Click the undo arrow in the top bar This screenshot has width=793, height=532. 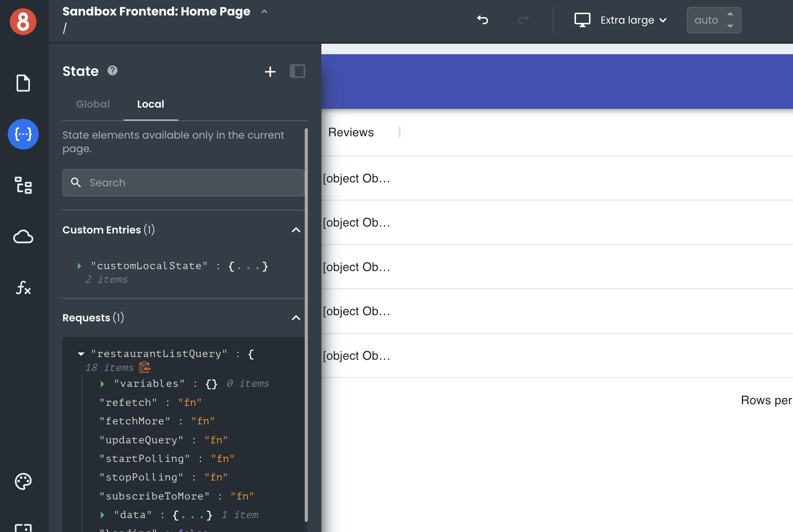pyautogui.click(x=482, y=20)
